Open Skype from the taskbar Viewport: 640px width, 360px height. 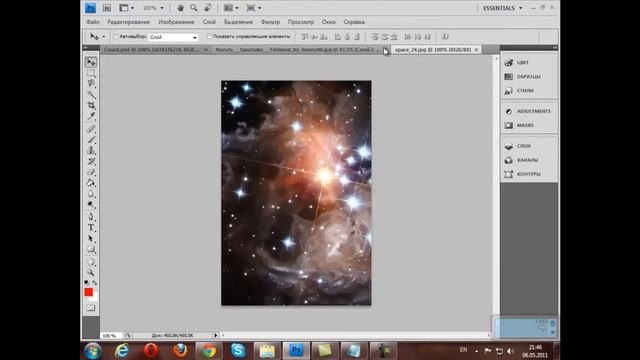[238, 351]
